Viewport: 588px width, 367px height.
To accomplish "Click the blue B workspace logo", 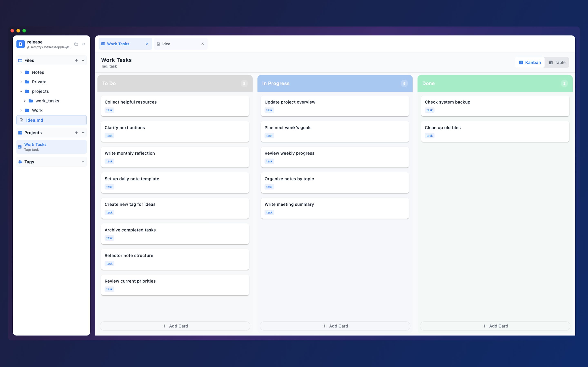I will (20, 44).
